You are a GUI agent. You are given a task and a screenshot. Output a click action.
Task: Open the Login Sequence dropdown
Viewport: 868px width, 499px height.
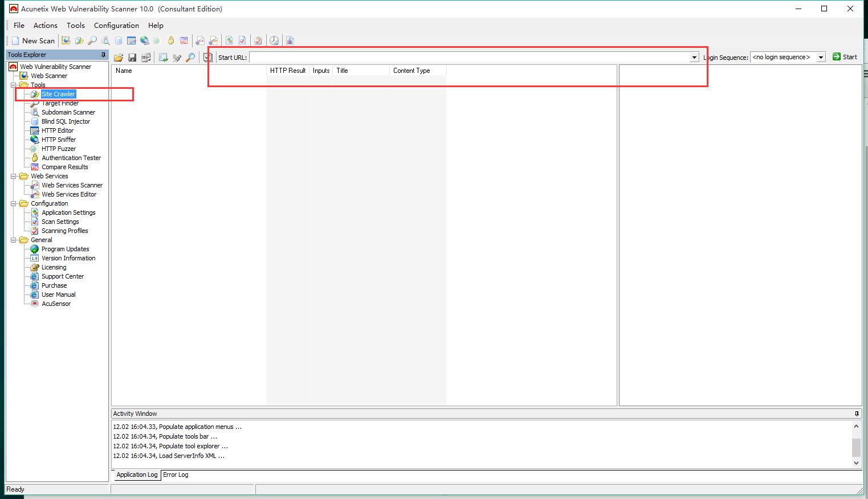(x=821, y=58)
